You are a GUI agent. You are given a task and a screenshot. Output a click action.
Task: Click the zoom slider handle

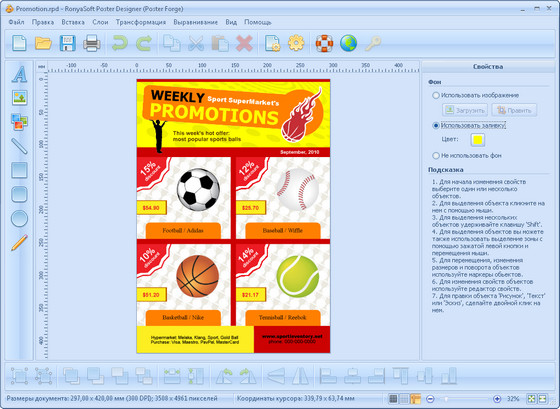[x=446, y=399]
